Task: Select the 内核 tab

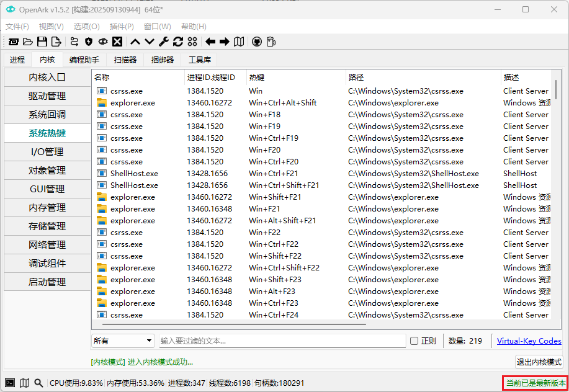Action: pyautogui.click(x=47, y=60)
